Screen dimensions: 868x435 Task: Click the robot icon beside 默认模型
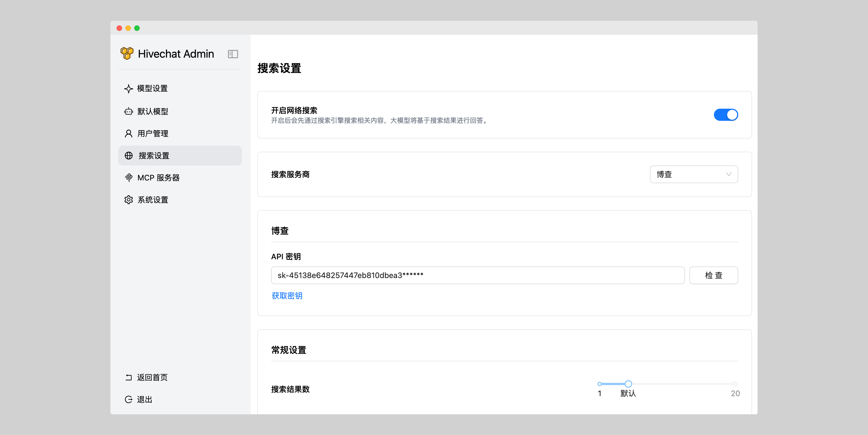(128, 111)
